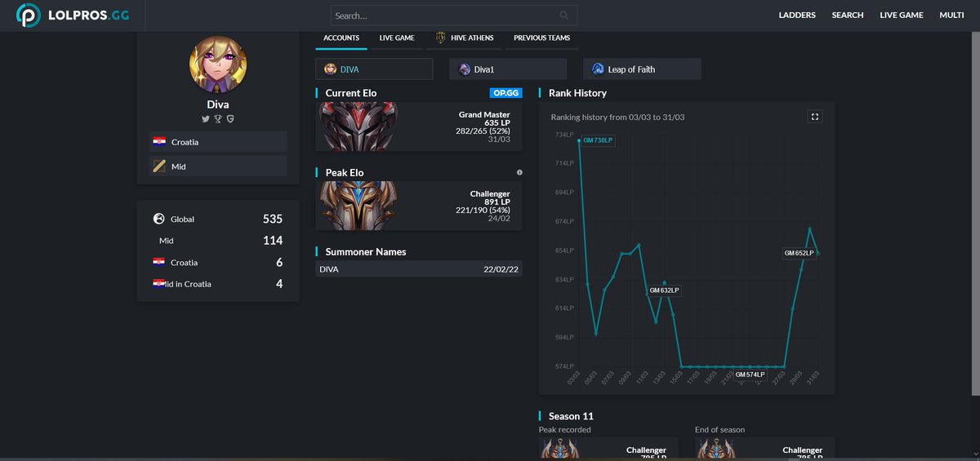Click the 221/190 (54%) win record
Screen dimensions: 980x461
click(483, 211)
